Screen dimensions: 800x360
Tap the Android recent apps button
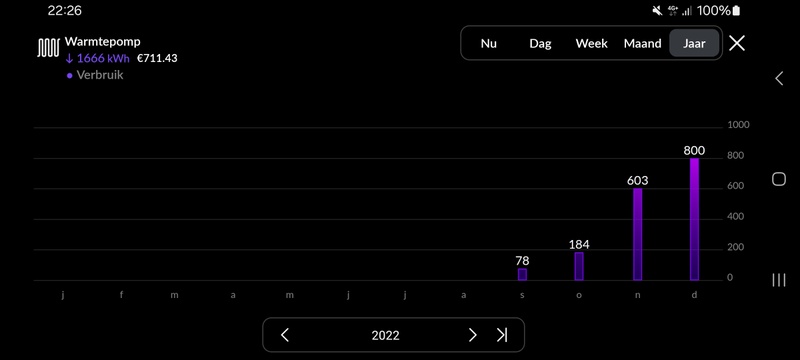pyautogui.click(x=779, y=280)
